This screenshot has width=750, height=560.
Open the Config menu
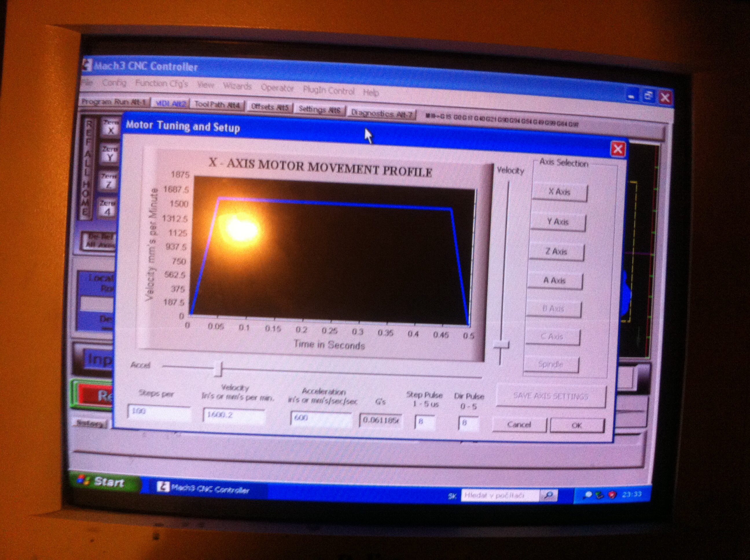(x=114, y=83)
